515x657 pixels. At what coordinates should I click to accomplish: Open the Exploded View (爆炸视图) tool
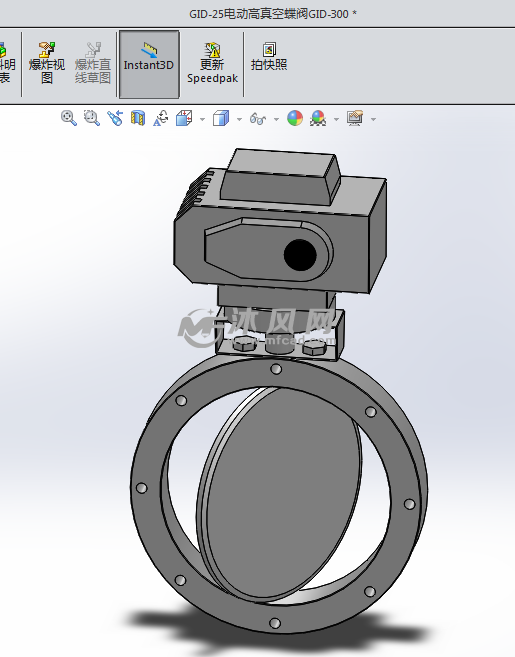pos(47,63)
